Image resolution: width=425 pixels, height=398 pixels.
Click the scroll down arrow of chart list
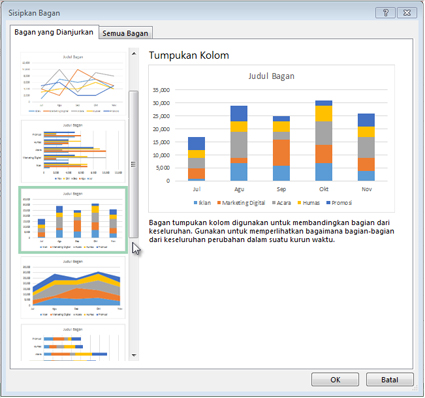pyautogui.click(x=134, y=355)
